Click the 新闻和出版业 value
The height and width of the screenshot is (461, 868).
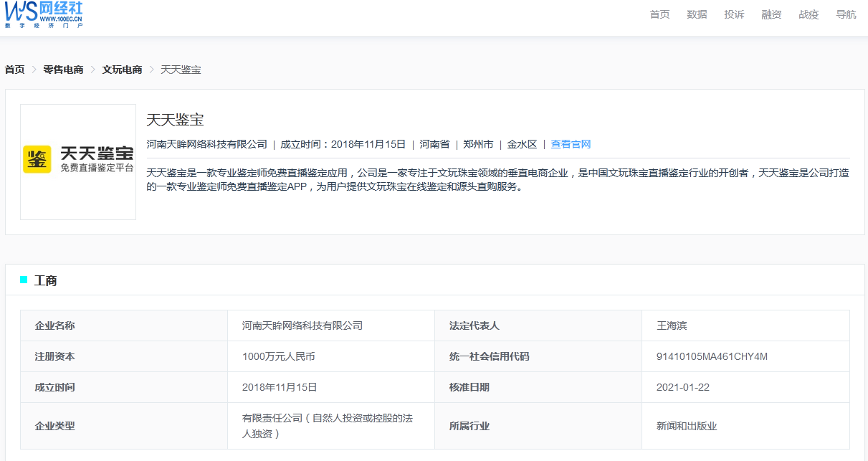tap(687, 426)
